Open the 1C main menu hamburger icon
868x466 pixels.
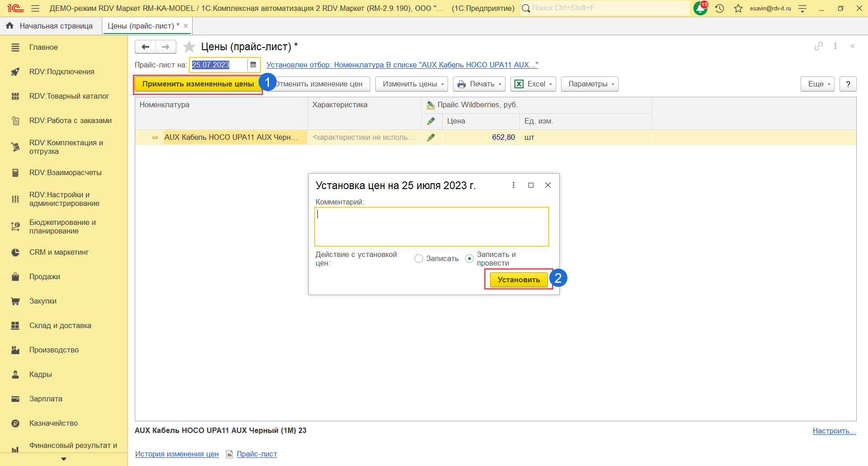tap(35, 8)
